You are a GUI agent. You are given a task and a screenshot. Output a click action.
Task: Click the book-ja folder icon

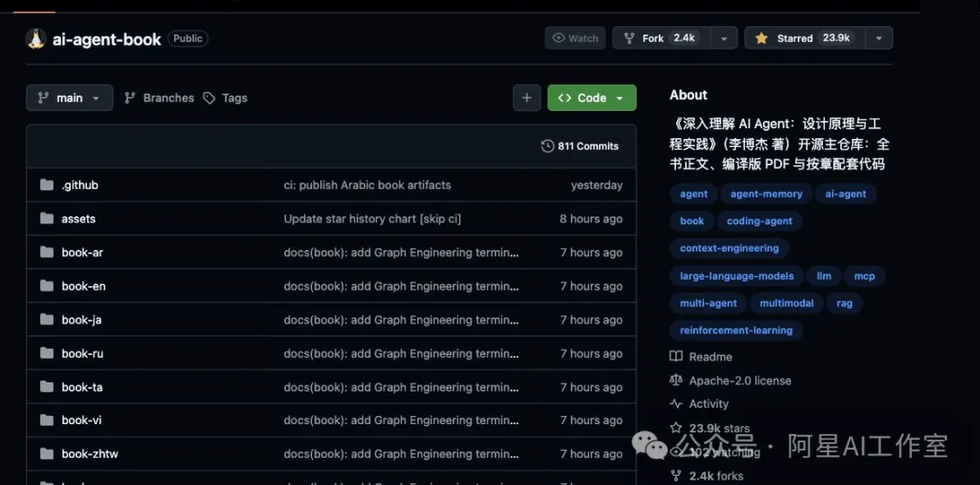point(46,320)
